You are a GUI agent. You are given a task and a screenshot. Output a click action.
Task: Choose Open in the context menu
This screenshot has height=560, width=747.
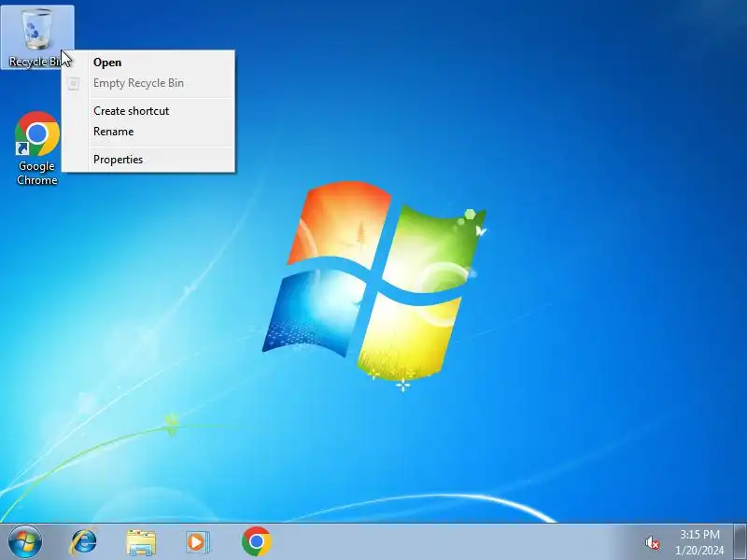148,63
